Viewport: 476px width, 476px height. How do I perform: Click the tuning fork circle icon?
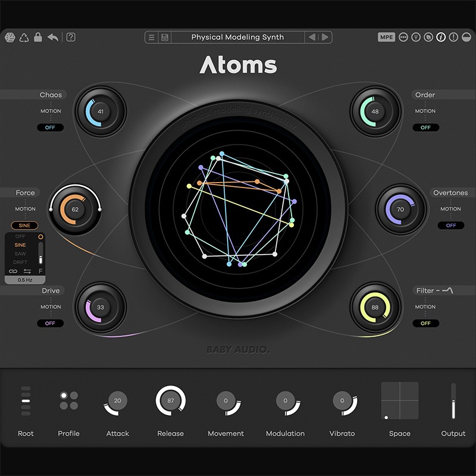click(415, 37)
